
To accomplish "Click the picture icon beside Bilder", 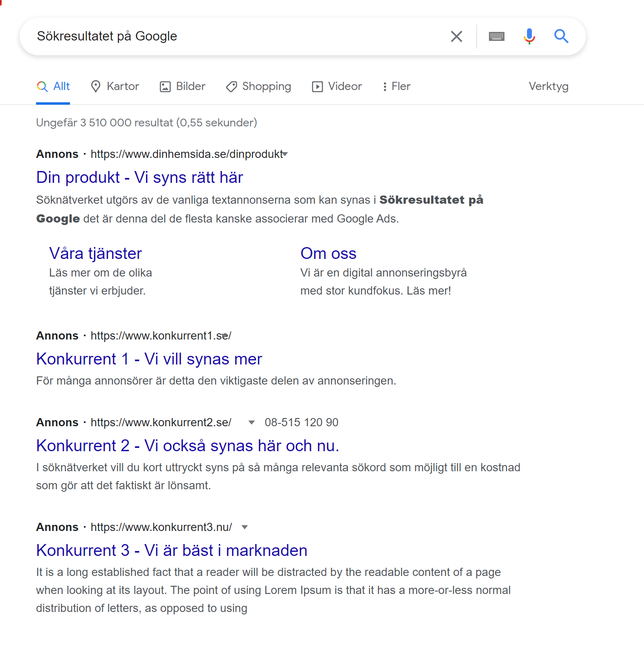I will pos(165,87).
